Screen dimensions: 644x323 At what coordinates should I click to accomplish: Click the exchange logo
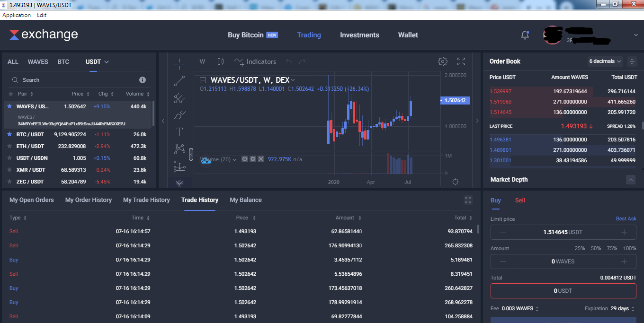pos(44,35)
